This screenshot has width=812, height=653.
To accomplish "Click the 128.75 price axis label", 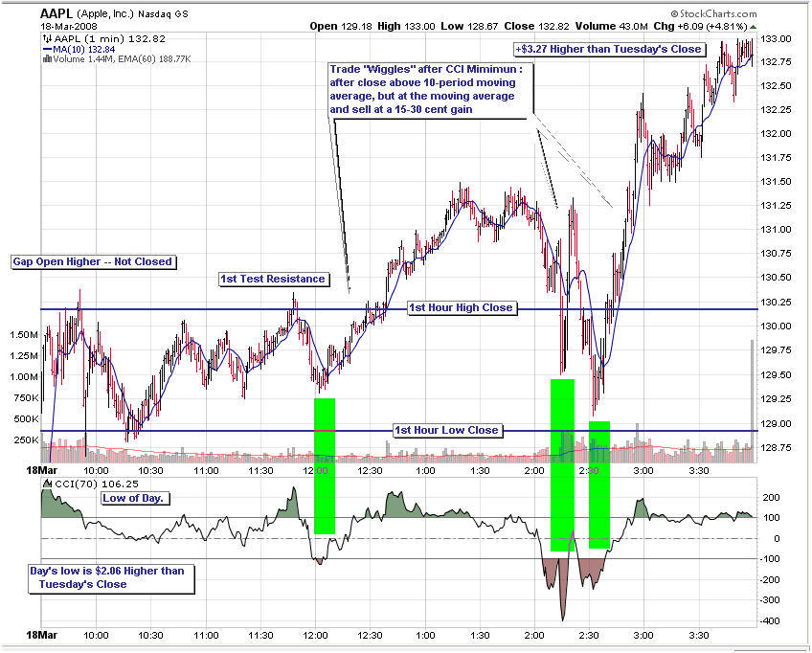I will click(776, 448).
